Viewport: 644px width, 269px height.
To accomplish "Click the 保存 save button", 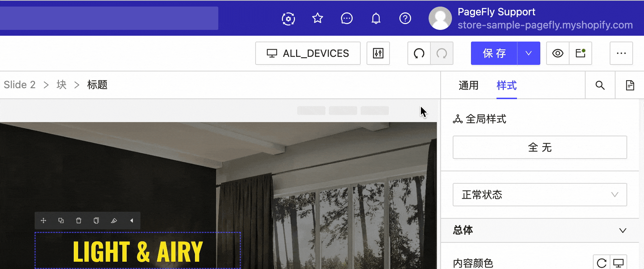I will click(494, 53).
